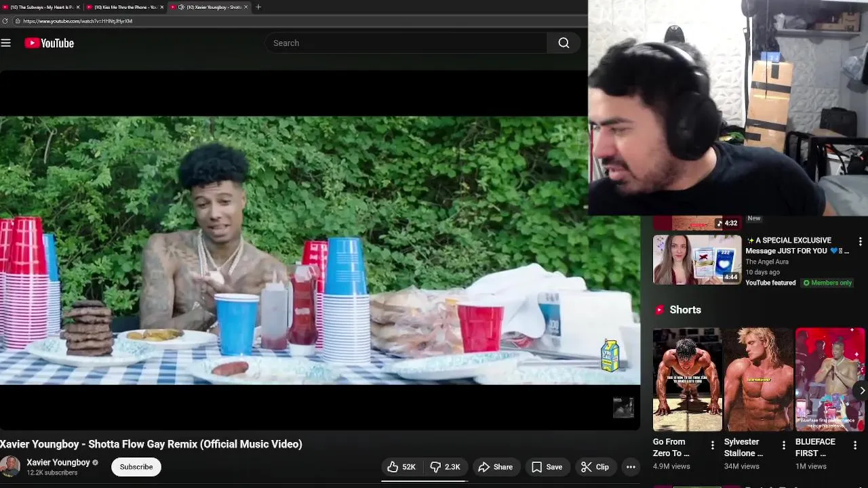Share the video

click(496, 467)
